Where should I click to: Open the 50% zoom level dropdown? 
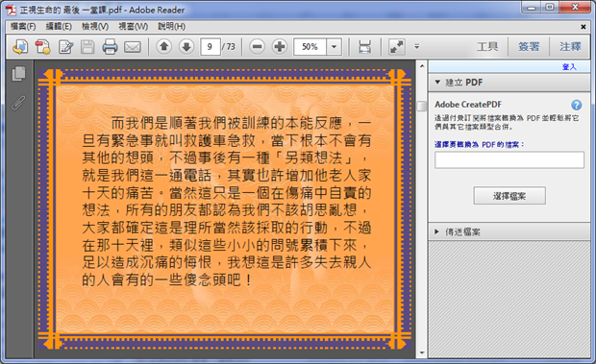pos(335,47)
